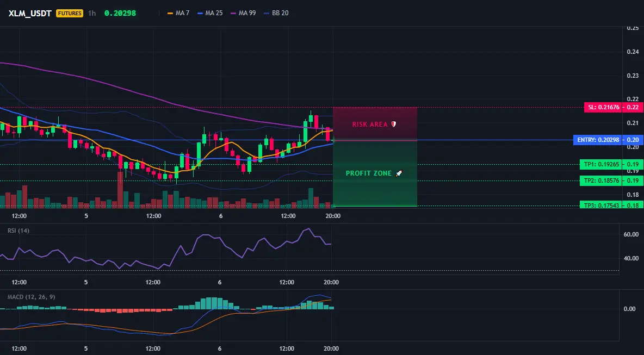Viewport: 644px width, 355px height.
Task: Click the date 5 label under price chart
Action: [86, 216]
